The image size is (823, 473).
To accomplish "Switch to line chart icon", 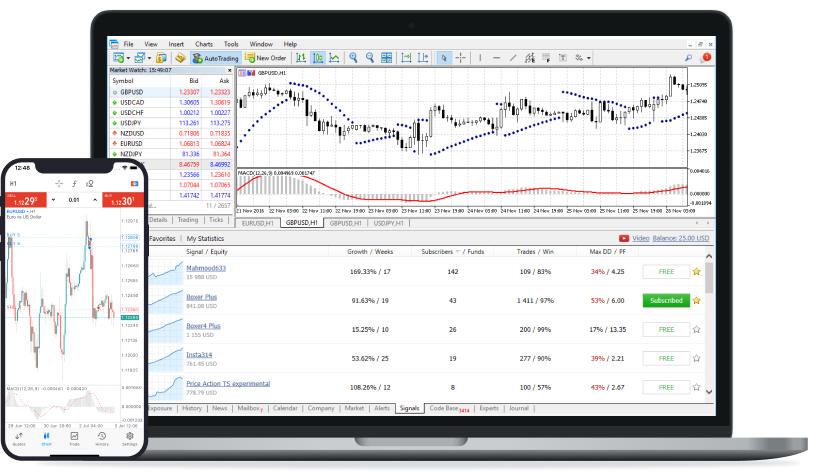I will [334, 58].
